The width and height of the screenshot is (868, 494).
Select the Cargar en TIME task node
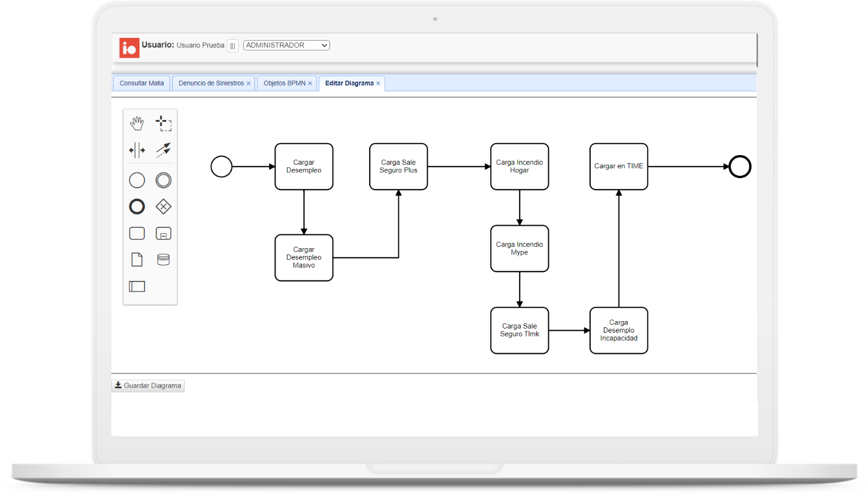coord(618,167)
